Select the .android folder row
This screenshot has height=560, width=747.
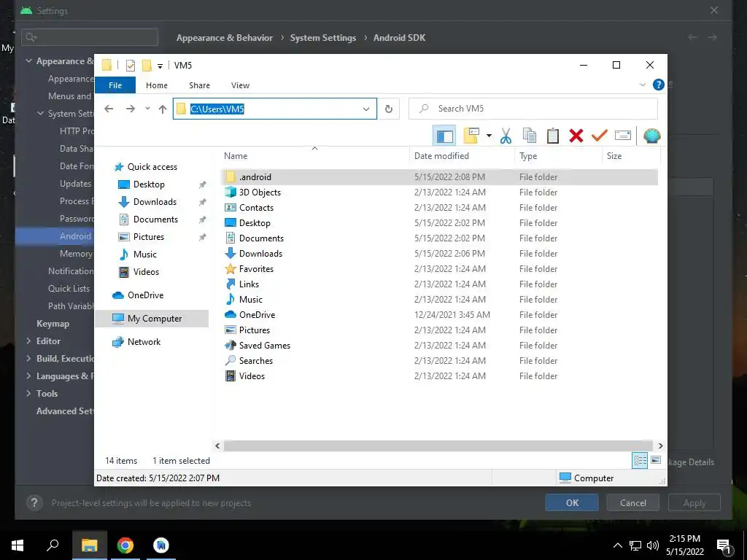pos(440,177)
